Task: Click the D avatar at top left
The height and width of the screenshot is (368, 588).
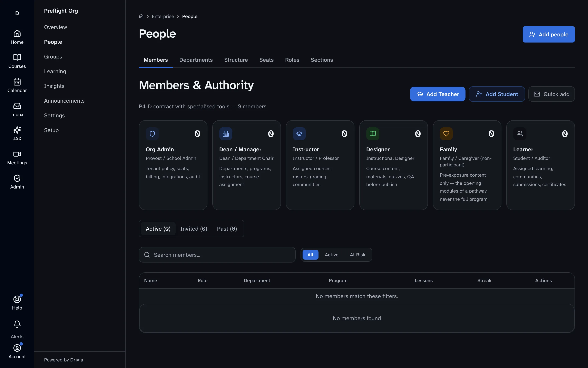Action: 17,13
